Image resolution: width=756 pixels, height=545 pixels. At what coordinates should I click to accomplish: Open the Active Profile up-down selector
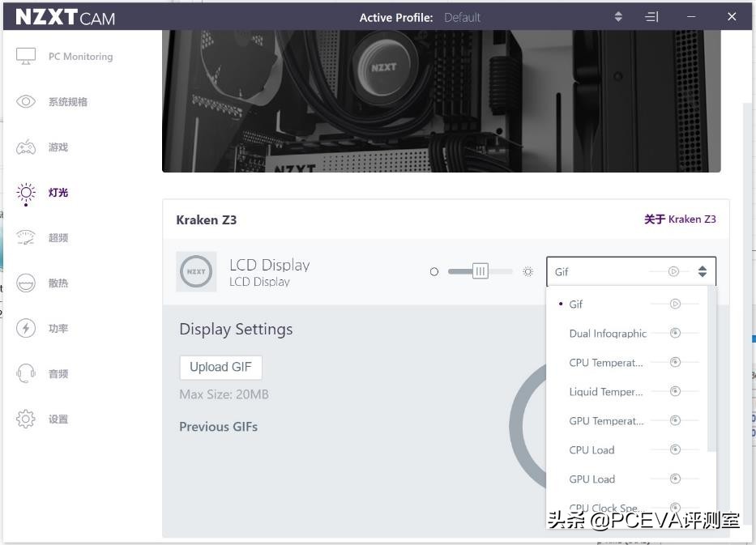click(618, 17)
